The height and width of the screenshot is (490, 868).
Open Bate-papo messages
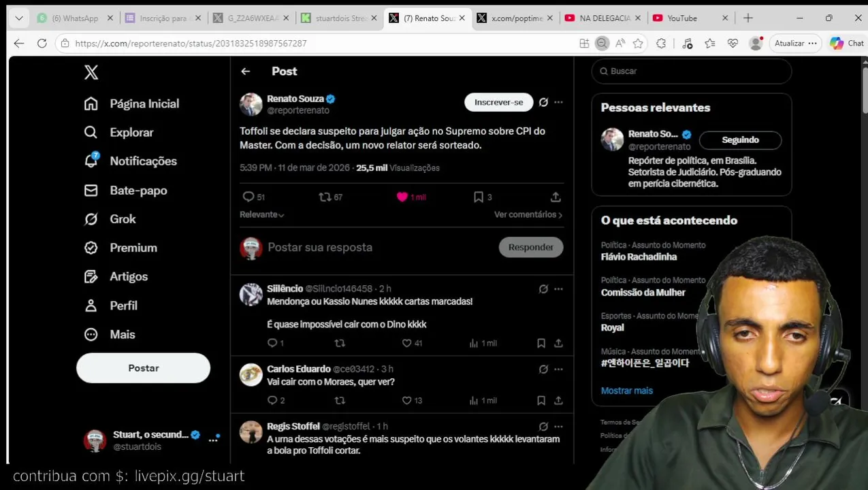coord(125,190)
